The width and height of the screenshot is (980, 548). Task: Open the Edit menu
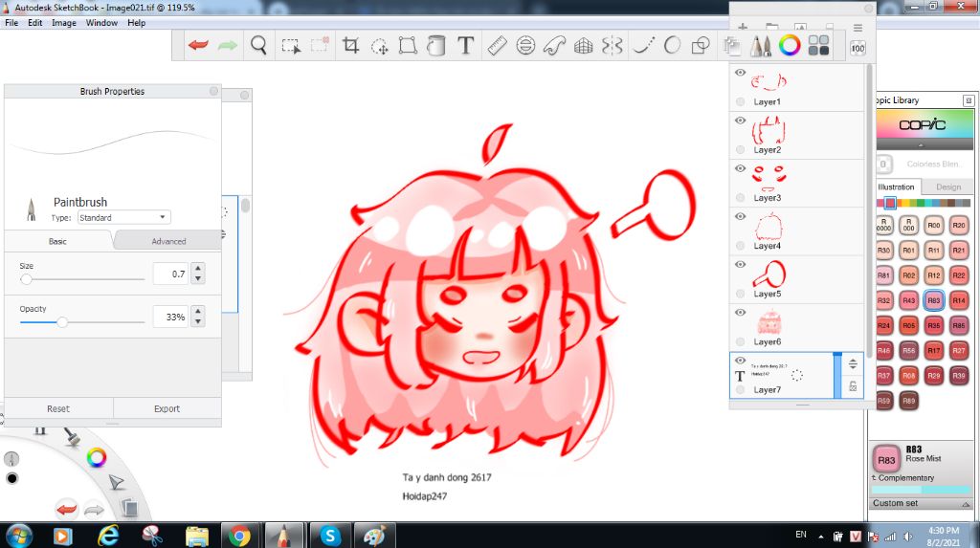click(x=35, y=23)
